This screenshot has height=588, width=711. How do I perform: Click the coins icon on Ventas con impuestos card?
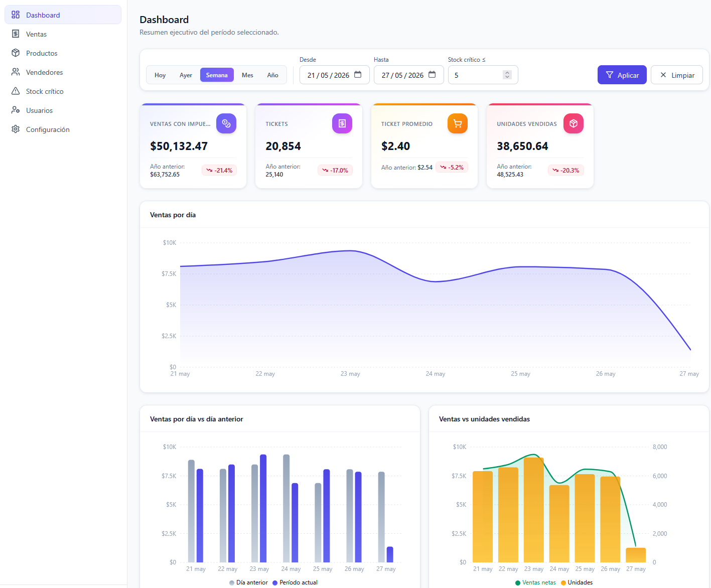[226, 123]
